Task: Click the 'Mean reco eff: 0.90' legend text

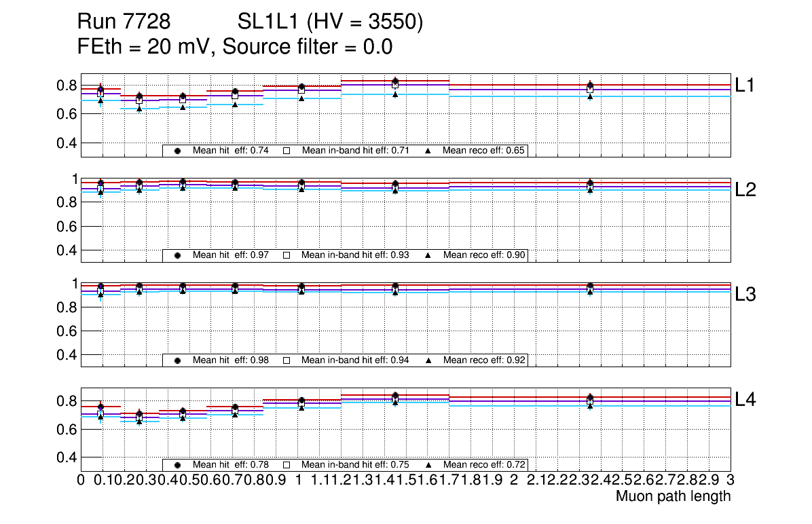Action: pyautogui.click(x=483, y=255)
